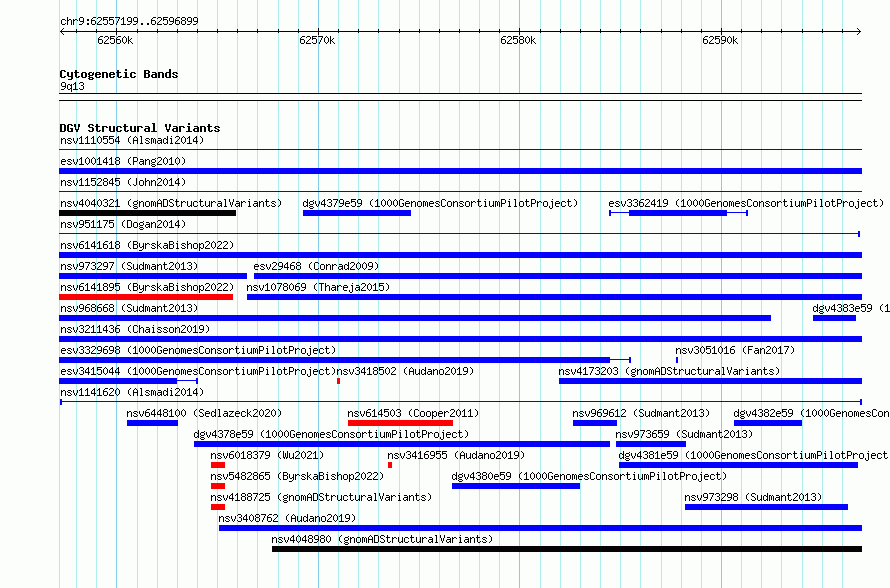The height and width of the screenshot is (588, 890).
Task: Select the red nsv6141895 (ByrskaBishop2022) bar
Action: pos(146,297)
